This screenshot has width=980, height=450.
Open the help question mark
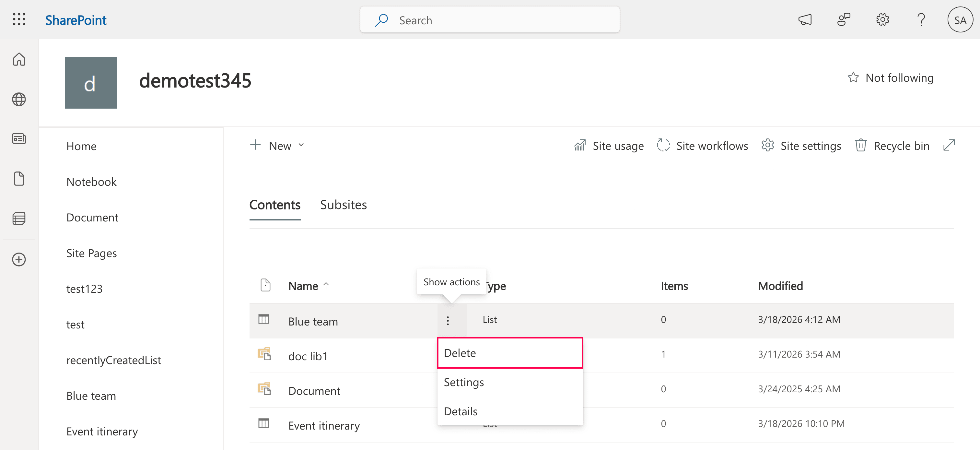pos(921,19)
